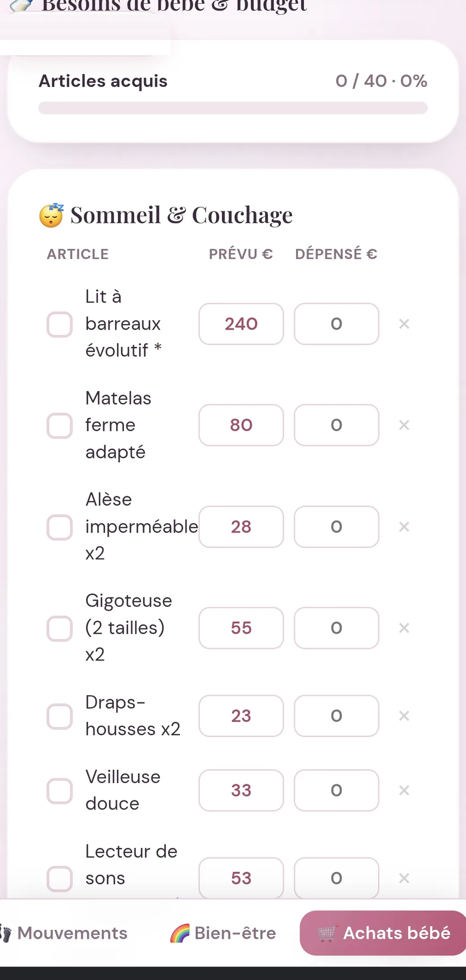Check the Veilleuse douce box

(60, 791)
